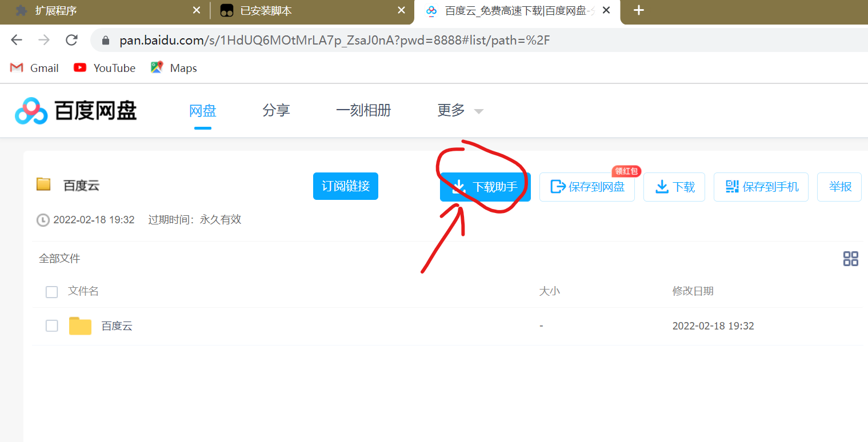Close the 扩展程序 tab
The image size is (868, 442).
pos(197,10)
